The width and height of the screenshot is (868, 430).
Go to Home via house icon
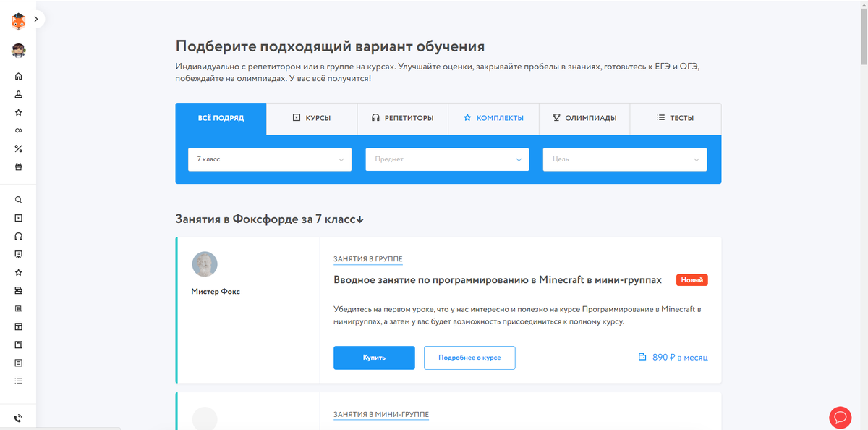[x=19, y=77]
